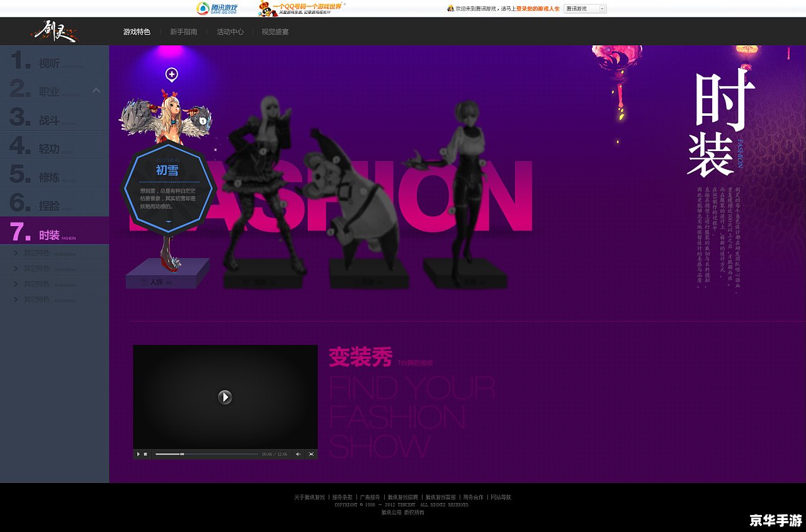Click the QQ penguin mascot banner
Screen dimensions: 806x532
(301, 8)
